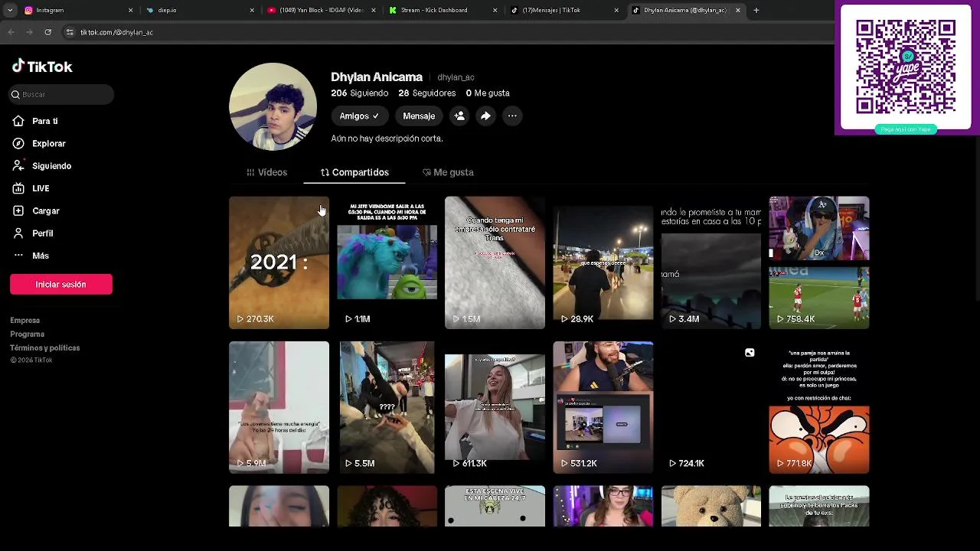
Task: Toggle the Amigos following button
Action: tap(359, 116)
